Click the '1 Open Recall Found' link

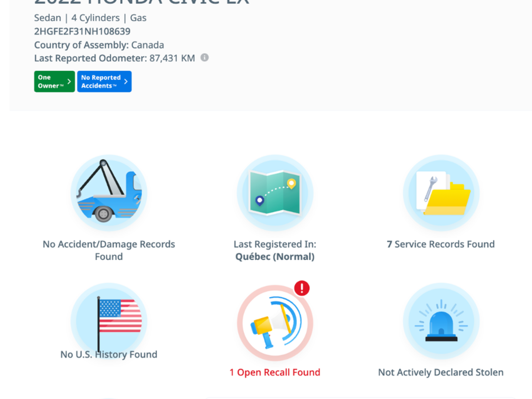point(275,372)
